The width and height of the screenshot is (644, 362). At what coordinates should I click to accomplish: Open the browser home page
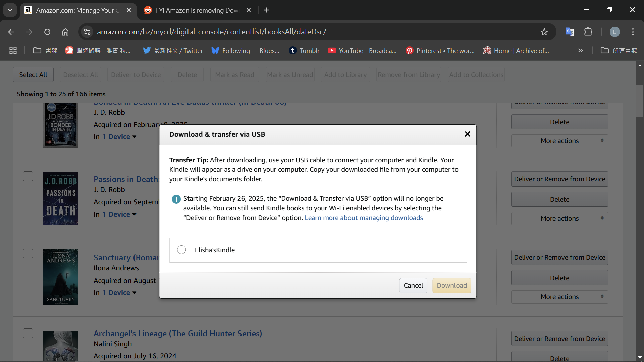tap(65, 32)
